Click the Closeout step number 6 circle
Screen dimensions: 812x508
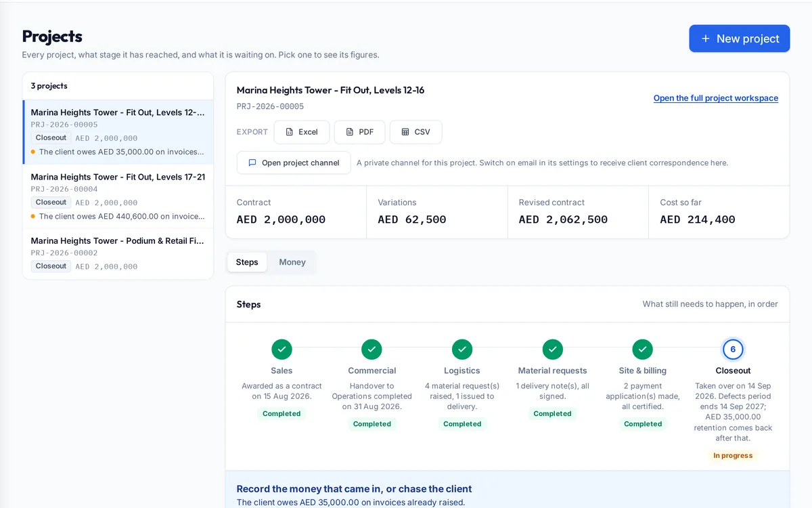733,350
